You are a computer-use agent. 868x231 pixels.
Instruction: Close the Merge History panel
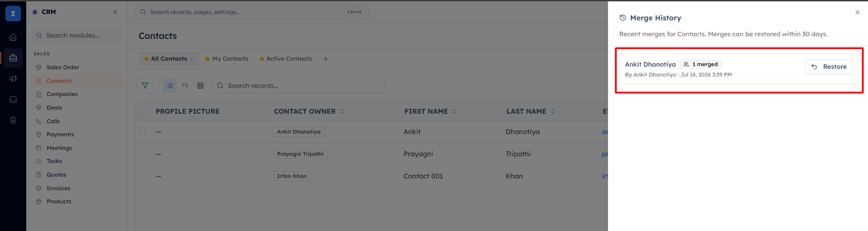(x=858, y=12)
